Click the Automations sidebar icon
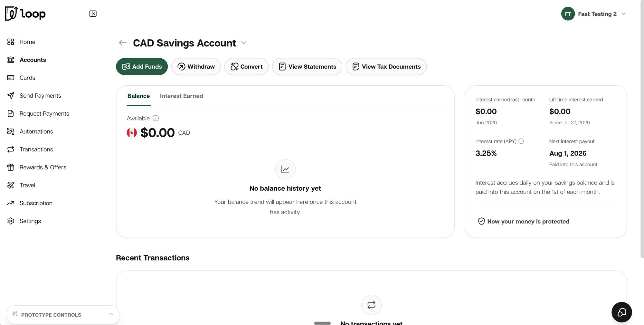This screenshot has width=644, height=325. (x=11, y=131)
